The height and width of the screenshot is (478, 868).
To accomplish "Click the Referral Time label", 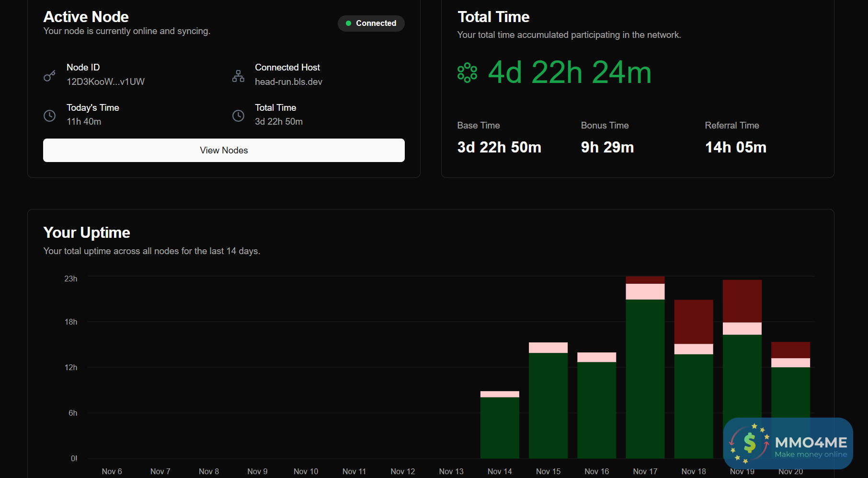I will point(732,125).
